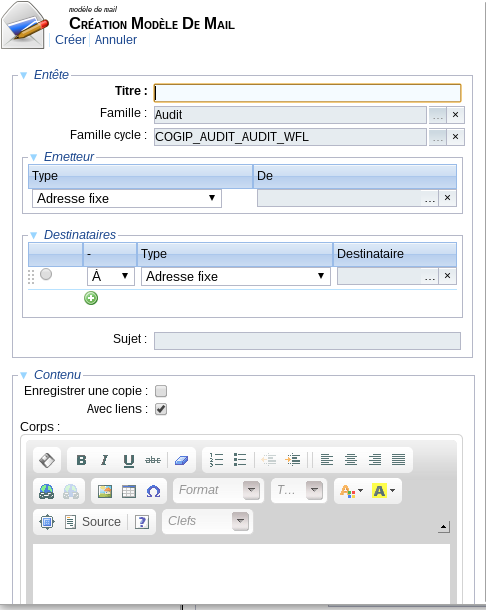Image resolution: width=486 pixels, height=610 pixels.
Task: Clear the Famille cycle field with x
Action: (x=455, y=137)
